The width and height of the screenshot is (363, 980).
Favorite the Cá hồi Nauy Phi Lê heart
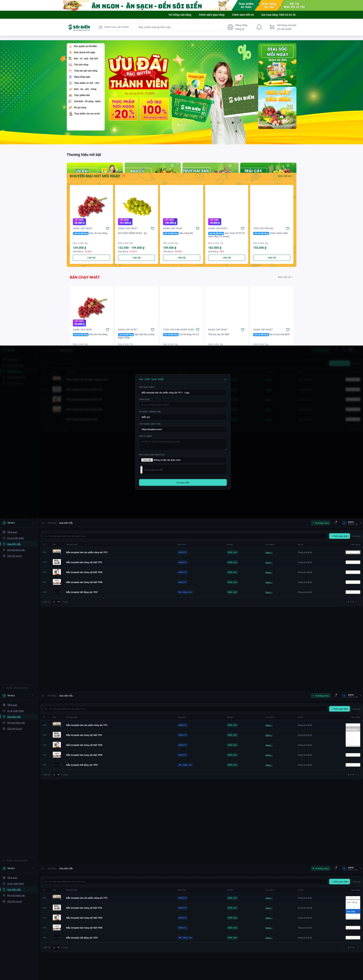197,330
